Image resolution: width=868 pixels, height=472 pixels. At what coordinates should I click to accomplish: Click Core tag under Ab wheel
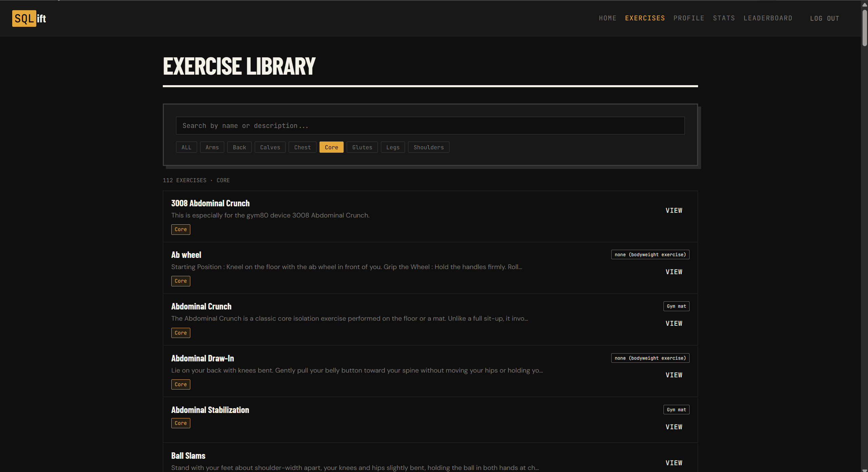point(181,281)
